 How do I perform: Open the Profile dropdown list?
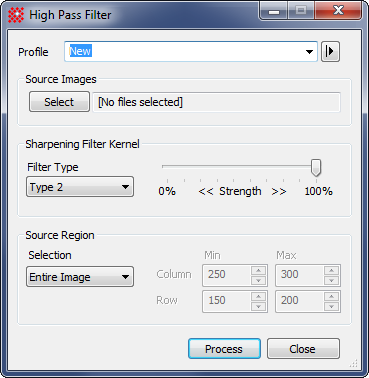tap(309, 52)
